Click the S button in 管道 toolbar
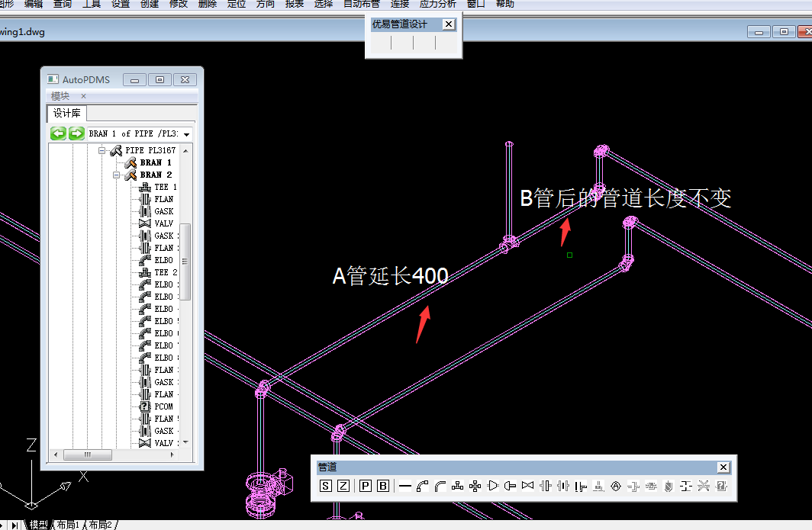The width and height of the screenshot is (812, 530). [x=326, y=486]
